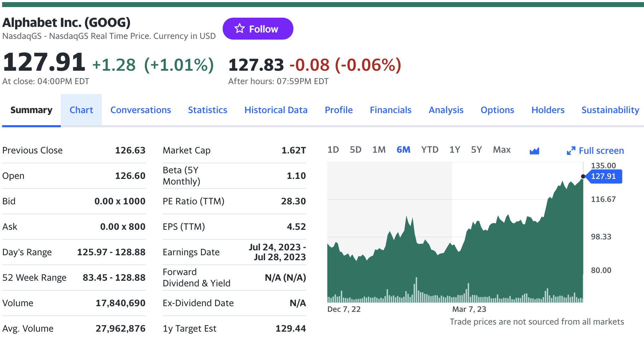Click the Volume value 17,840,690
The height and width of the screenshot is (338, 644).
(121, 303)
